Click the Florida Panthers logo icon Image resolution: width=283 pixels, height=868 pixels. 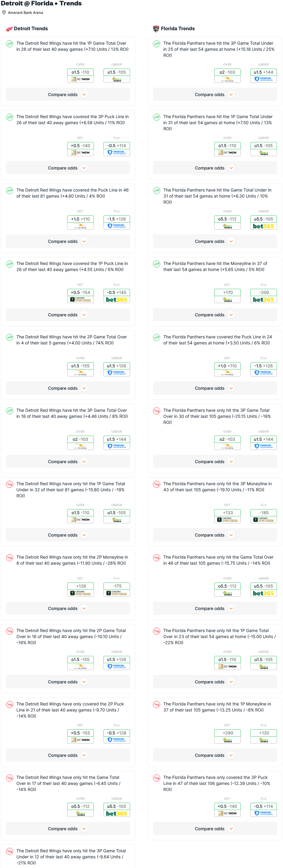click(156, 29)
